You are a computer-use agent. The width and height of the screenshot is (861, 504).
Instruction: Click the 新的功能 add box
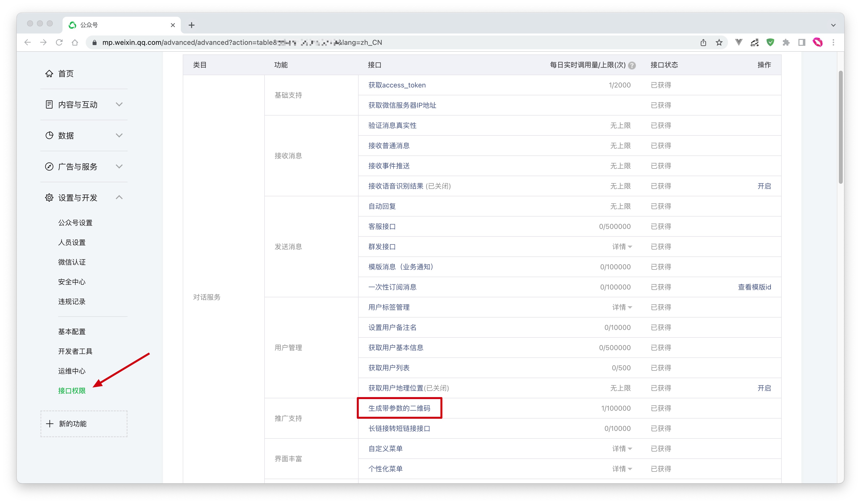[84, 424]
